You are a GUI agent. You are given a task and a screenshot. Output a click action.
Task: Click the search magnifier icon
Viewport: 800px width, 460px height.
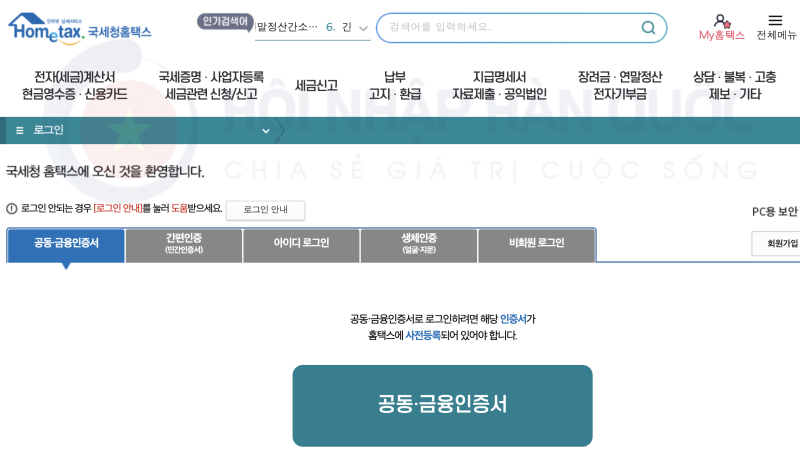tap(648, 28)
